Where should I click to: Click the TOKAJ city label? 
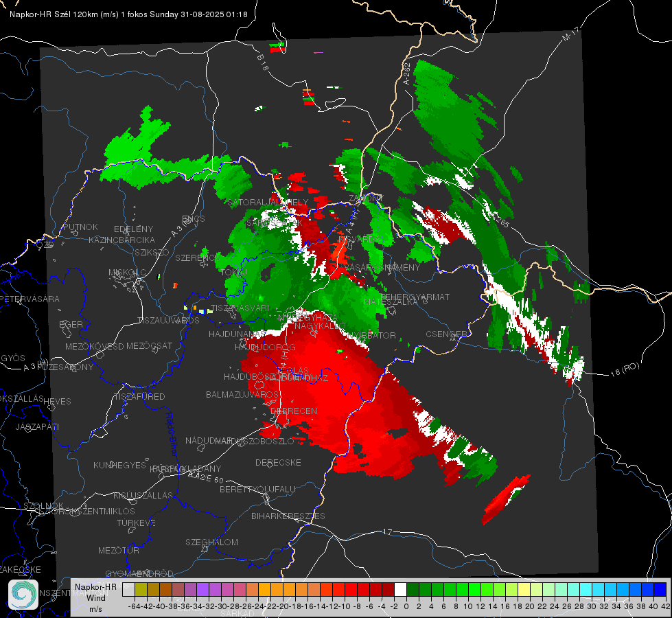234,272
